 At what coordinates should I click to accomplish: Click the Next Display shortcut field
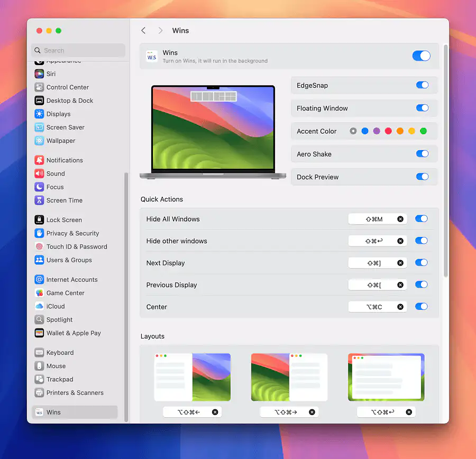[x=373, y=263]
